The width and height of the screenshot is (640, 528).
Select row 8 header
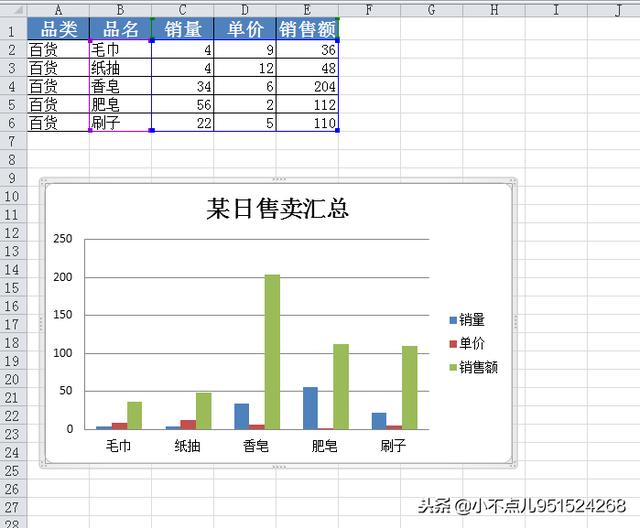pyautogui.click(x=12, y=160)
